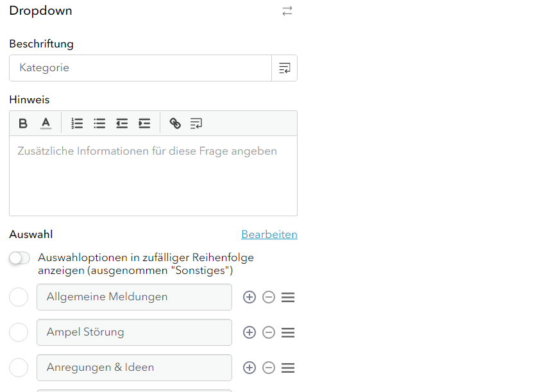Select the radio button for Anregungen & Ideen
The width and height of the screenshot is (533, 392).
pos(19,368)
